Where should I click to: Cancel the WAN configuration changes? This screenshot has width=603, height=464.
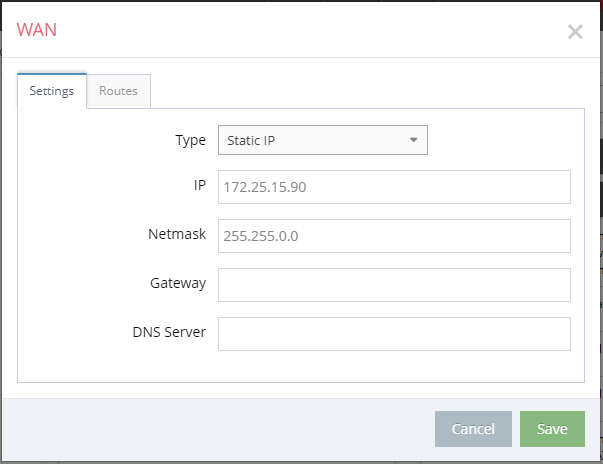click(473, 429)
